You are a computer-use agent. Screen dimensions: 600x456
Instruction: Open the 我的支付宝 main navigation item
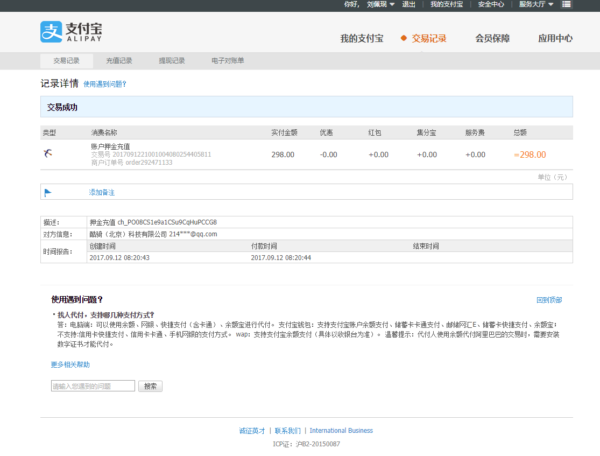click(363, 39)
